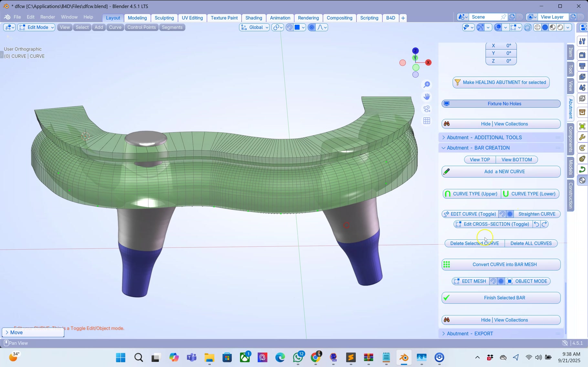Open curve Data properties icon
This screenshot has height=367, width=588.
point(583,169)
